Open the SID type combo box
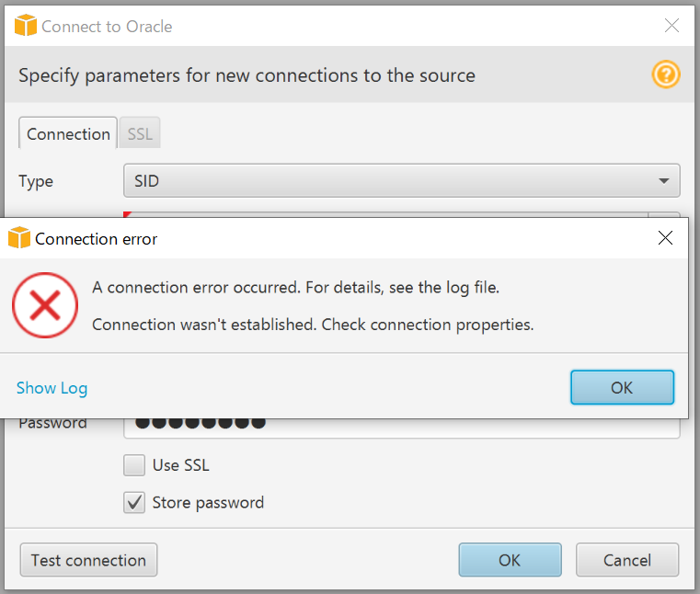Screen dimensions: 700x594 pos(401,181)
